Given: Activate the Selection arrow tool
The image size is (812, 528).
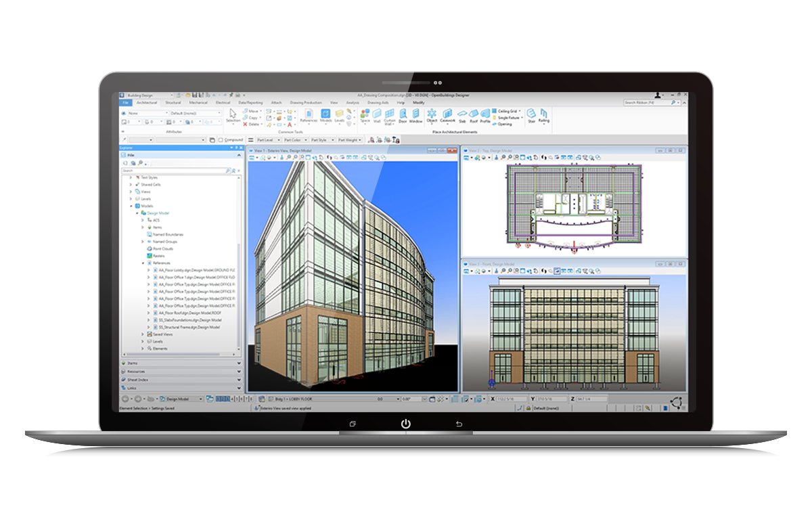Looking at the screenshot, I should click(x=233, y=115).
